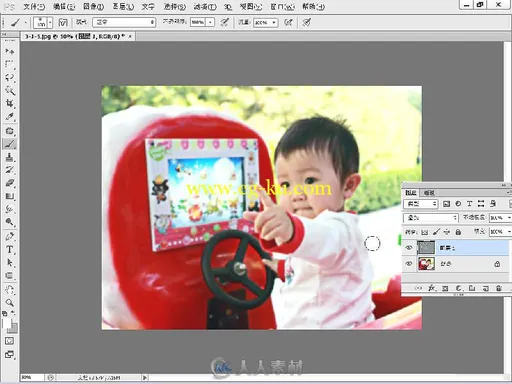Toggle pressure for opacity button

[225, 22]
